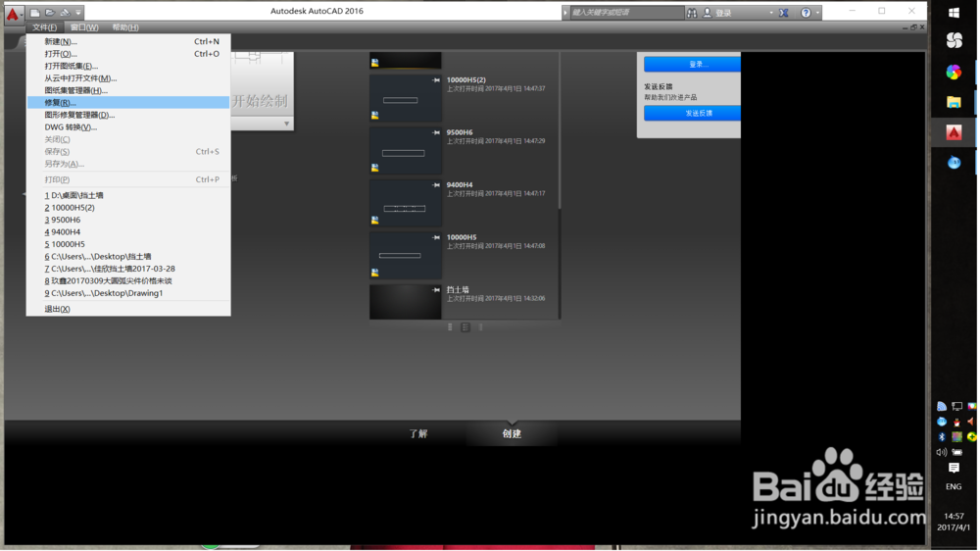Click the user sign-in person icon
The image size is (980, 551).
(x=708, y=13)
